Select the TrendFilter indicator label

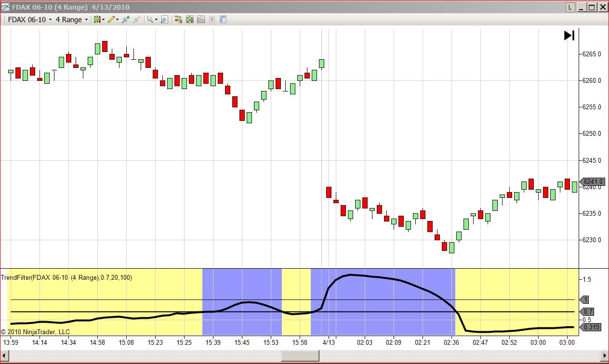[x=66, y=278]
